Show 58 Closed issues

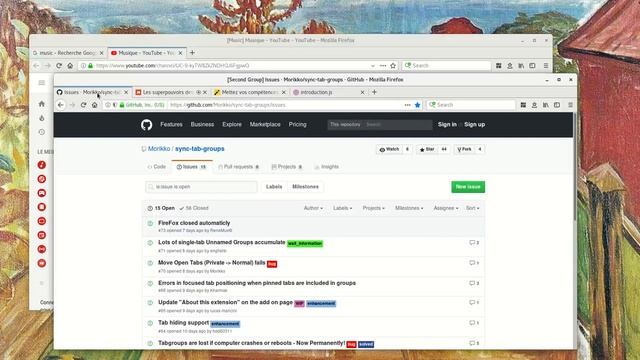click(x=194, y=208)
